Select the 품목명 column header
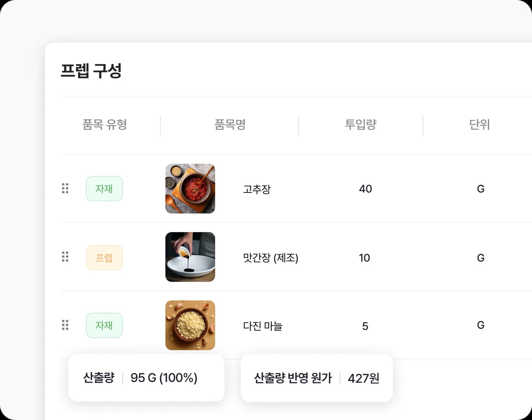The width and height of the screenshot is (532, 420). (x=230, y=125)
